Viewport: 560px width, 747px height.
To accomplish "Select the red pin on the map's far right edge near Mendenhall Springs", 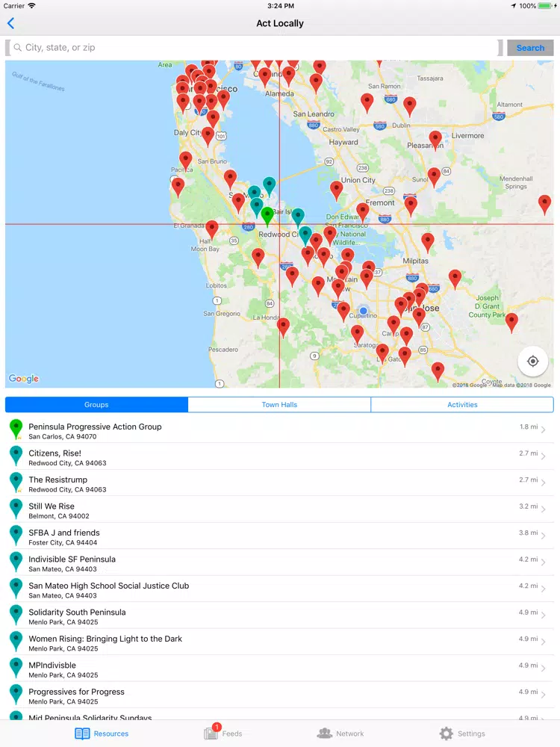I will pos(544,204).
